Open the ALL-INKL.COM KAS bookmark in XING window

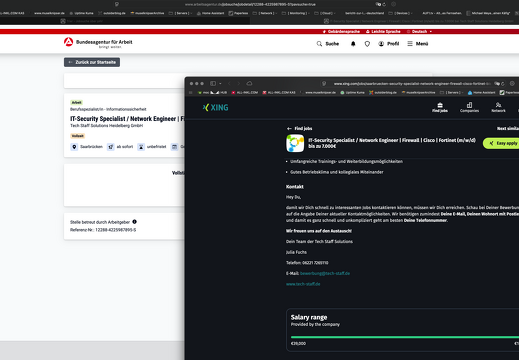pos(279,93)
